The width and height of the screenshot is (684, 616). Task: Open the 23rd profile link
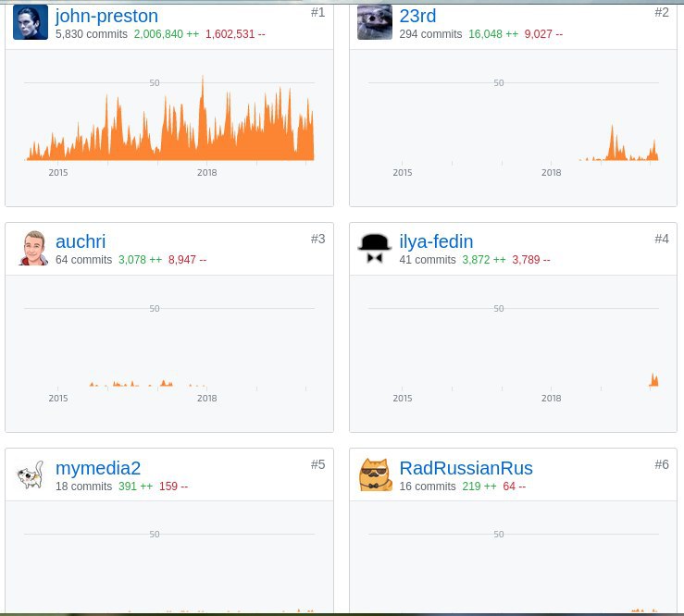417,16
